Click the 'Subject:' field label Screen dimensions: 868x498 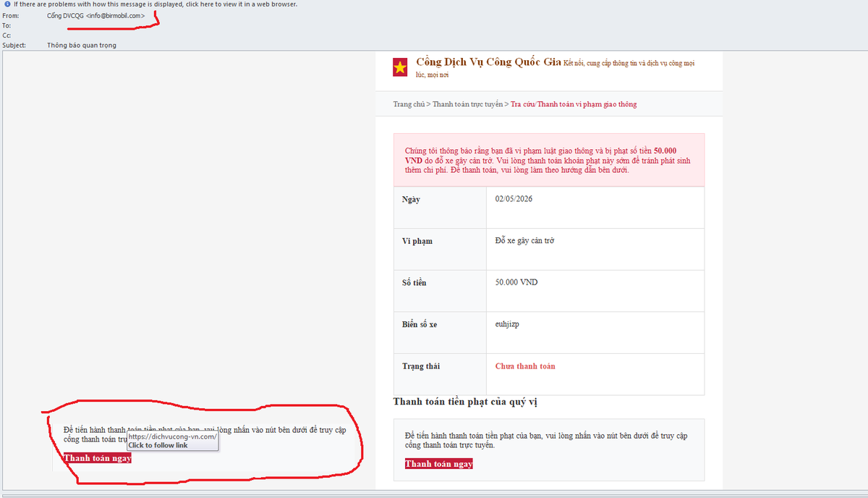14,45
